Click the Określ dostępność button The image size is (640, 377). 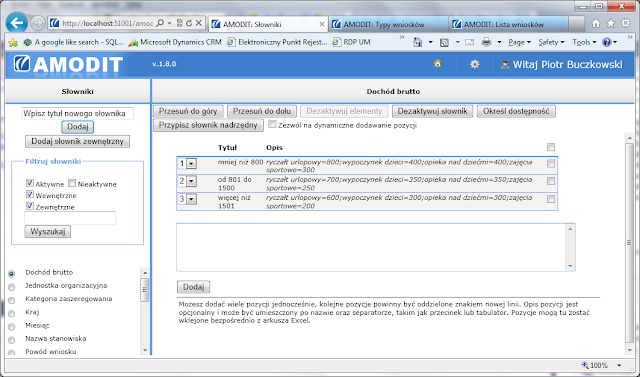tap(516, 111)
